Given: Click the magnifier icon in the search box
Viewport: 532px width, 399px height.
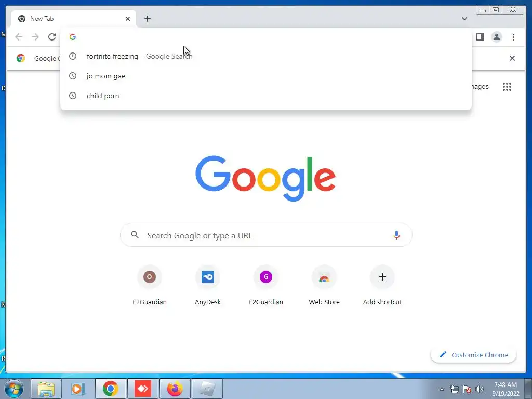Looking at the screenshot, I should coord(135,235).
